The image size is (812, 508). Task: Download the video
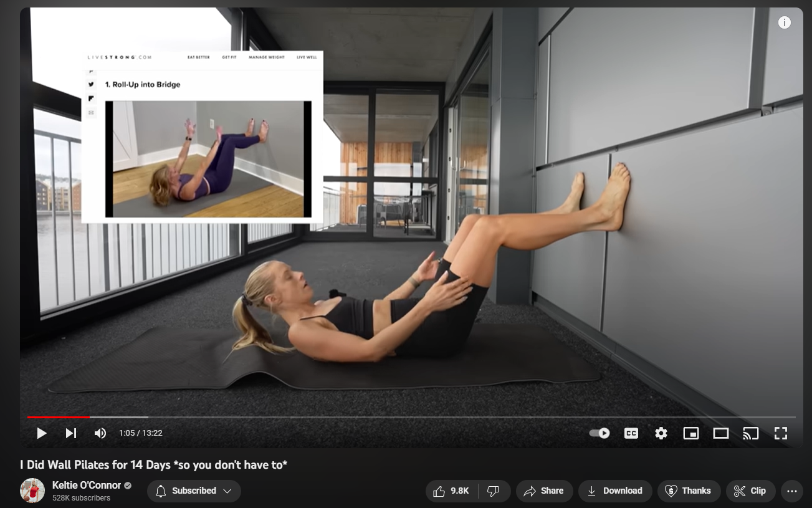coord(615,491)
